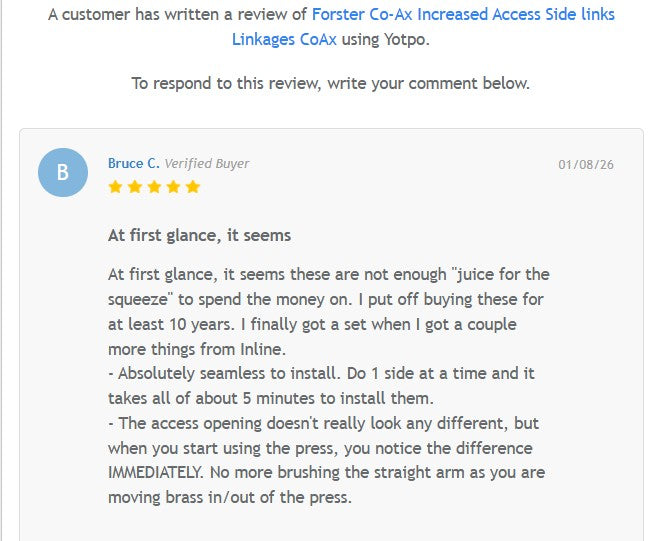Click the fourth rating star
The height and width of the screenshot is (541, 658).
click(x=174, y=187)
